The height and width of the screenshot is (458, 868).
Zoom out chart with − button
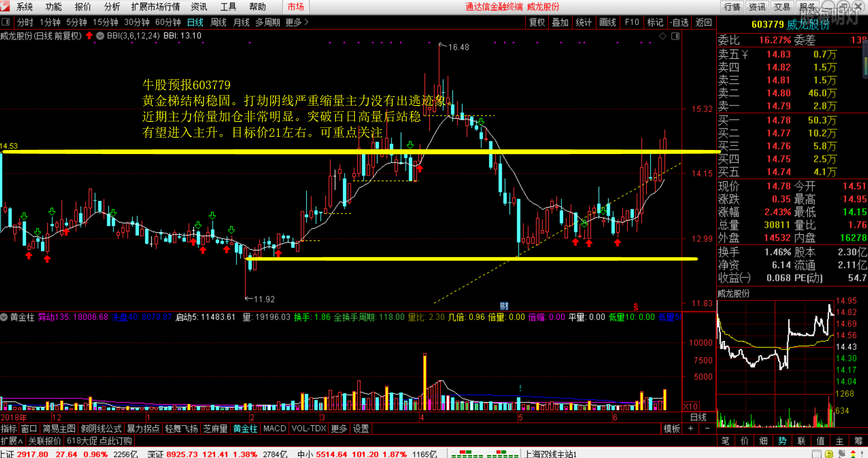707,428
